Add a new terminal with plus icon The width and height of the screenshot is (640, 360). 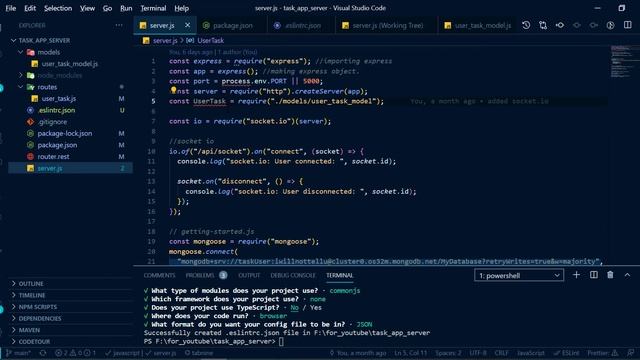pos(576,275)
